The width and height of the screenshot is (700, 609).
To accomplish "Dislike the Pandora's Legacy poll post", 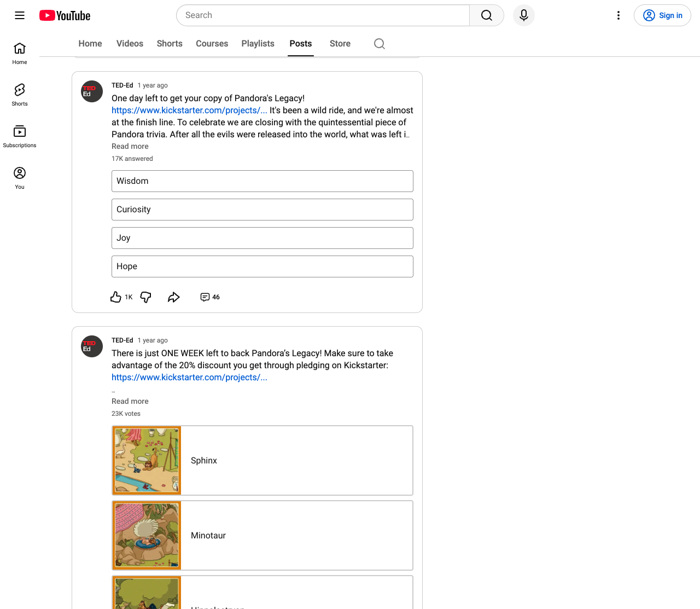I will [146, 297].
